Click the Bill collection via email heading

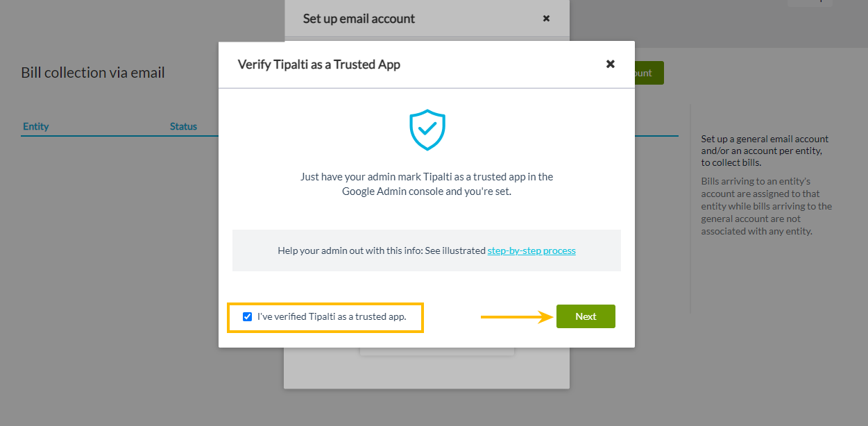tap(93, 73)
